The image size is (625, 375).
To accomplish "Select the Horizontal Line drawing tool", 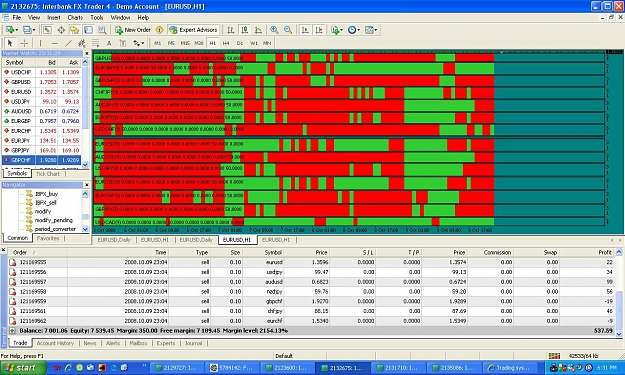I will coord(55,43).
